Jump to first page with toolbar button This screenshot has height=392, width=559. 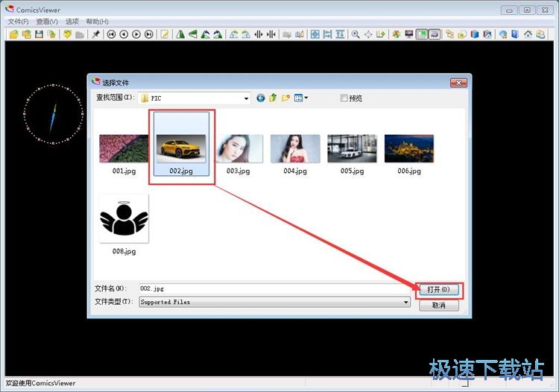pos(111,34)
